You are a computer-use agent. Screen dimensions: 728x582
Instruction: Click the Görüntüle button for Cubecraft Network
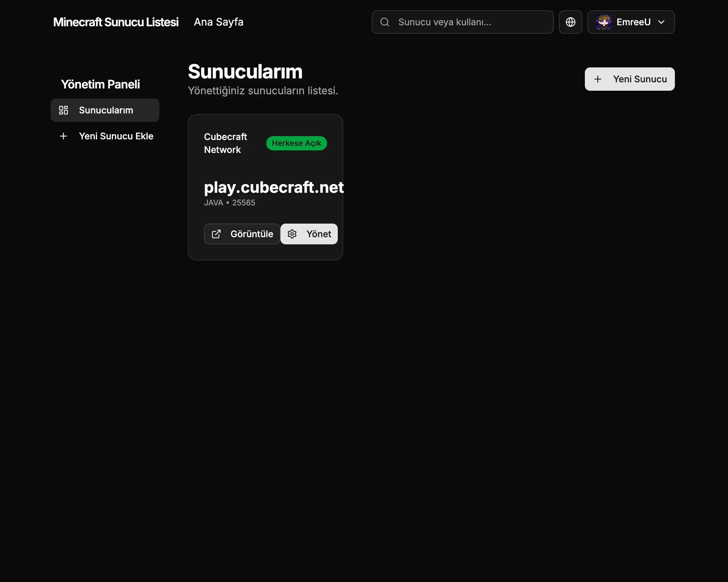tap(242, 234)
